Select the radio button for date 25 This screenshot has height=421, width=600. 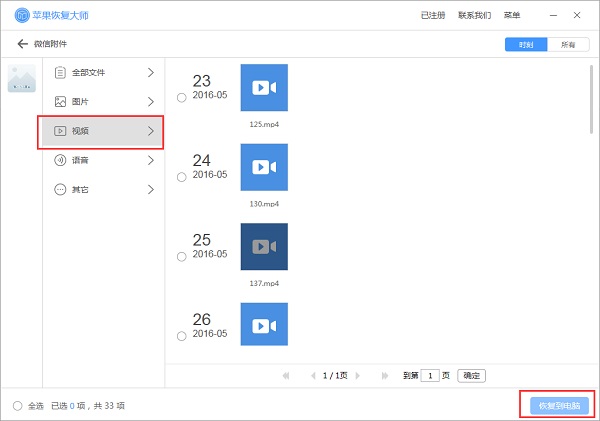(x=182, y=257)
